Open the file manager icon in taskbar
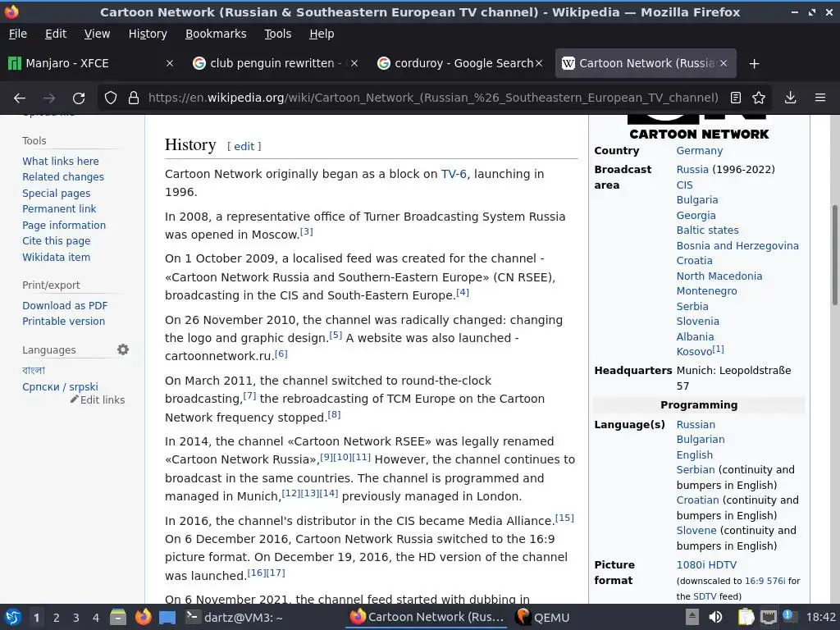The width and height of the screenshot is (840, 630). point(118,617)
